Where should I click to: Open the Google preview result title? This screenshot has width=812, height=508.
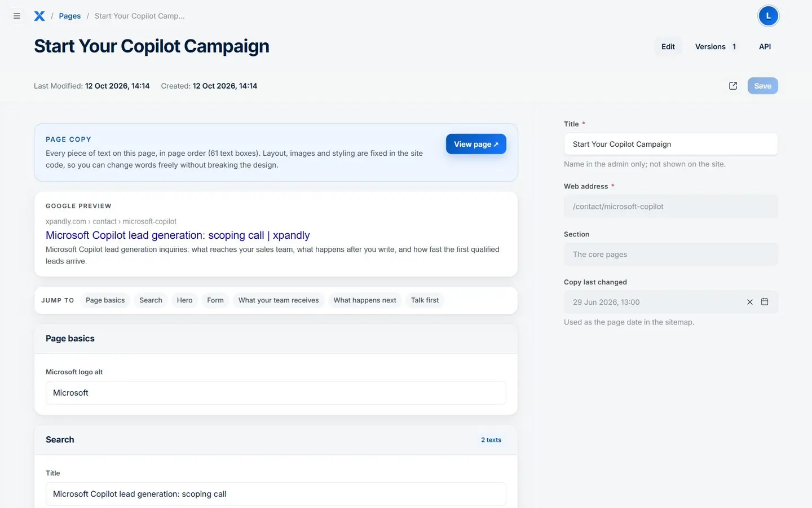tap(178, 235)
